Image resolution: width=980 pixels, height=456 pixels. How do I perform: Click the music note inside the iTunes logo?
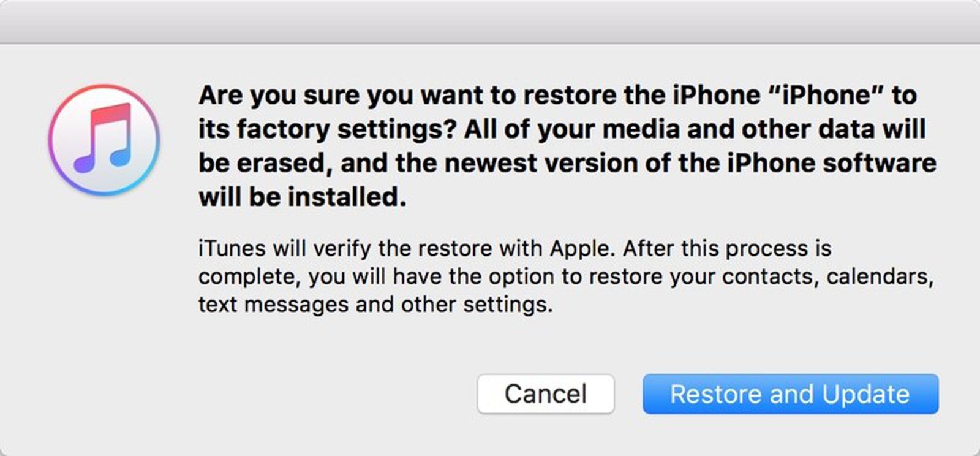103,139
